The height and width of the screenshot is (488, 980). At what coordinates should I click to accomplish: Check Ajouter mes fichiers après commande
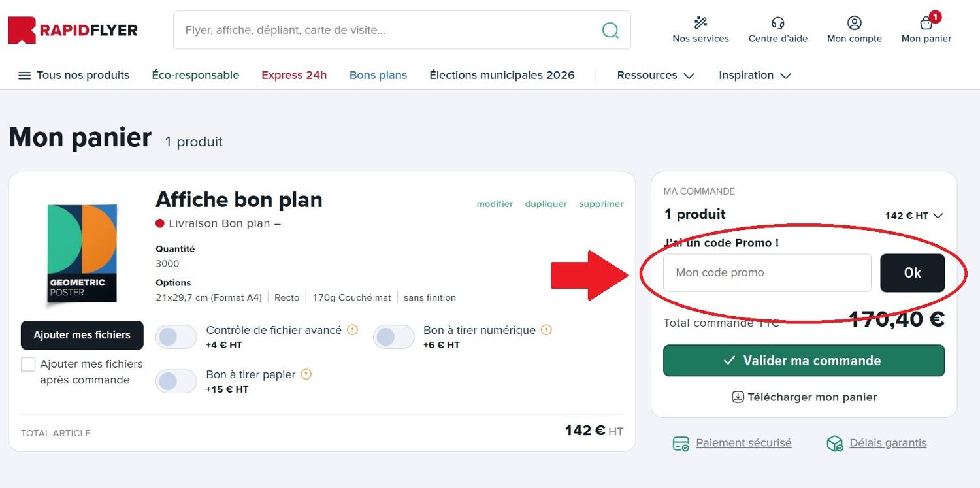point(27,364)
